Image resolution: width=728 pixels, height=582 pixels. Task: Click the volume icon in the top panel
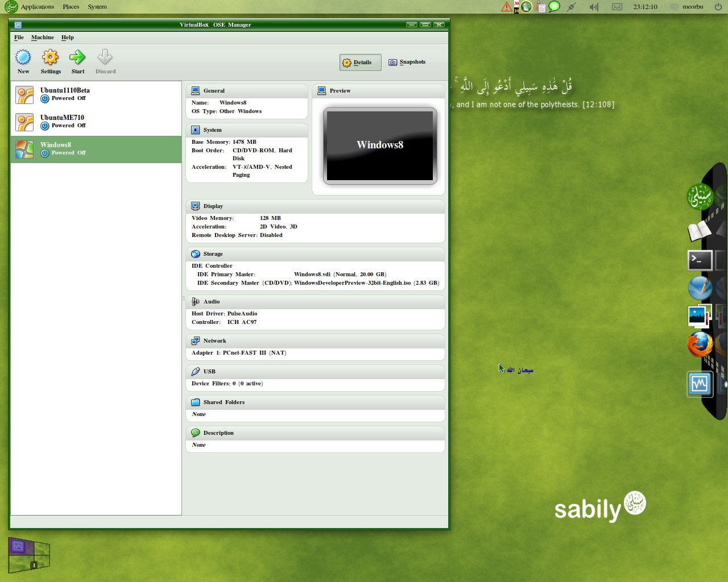pyautogui.click(x=593, y=6)
